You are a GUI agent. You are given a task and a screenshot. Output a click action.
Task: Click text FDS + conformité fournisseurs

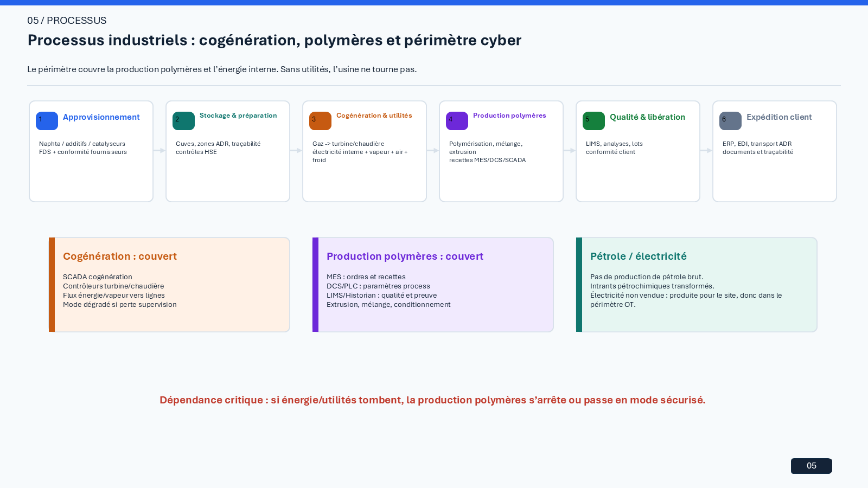[x=83, y=152]
